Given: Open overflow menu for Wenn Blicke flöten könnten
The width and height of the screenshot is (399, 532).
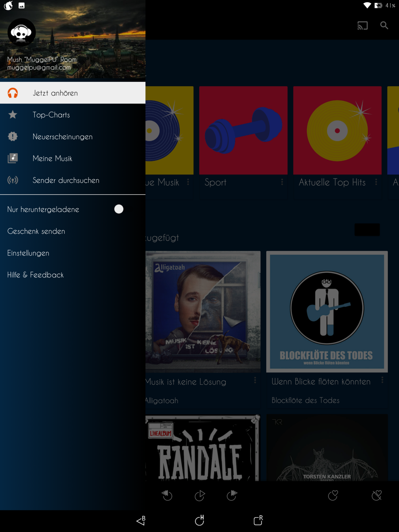Looking at the screenshot, I should [382, 380].
